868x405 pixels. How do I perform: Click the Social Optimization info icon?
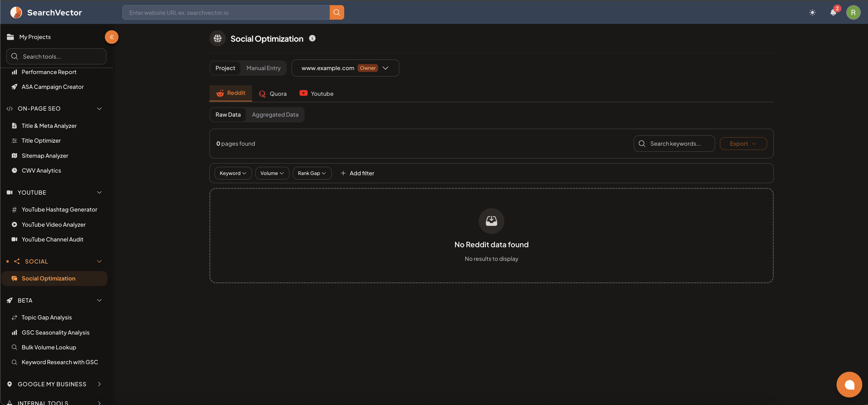[x=313, y=38]
